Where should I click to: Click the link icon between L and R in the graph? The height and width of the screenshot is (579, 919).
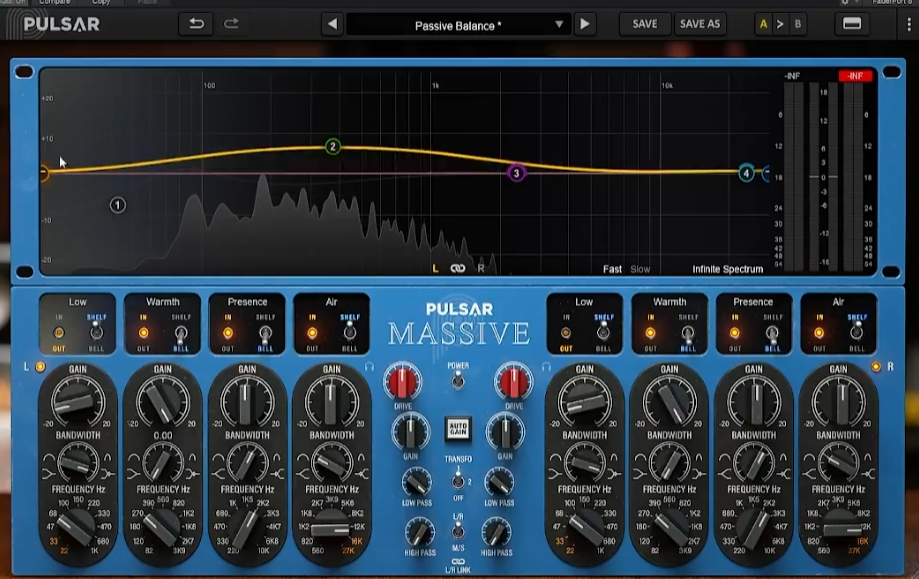pyautogui.click(x=458, y=268)
